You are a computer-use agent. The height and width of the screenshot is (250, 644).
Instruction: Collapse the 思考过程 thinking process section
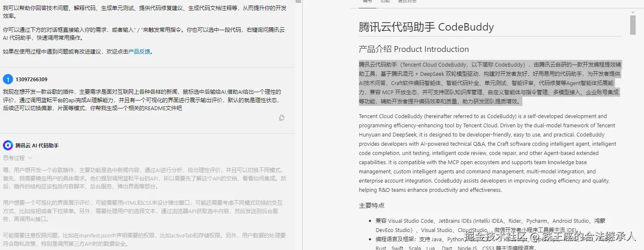(18, 158)
